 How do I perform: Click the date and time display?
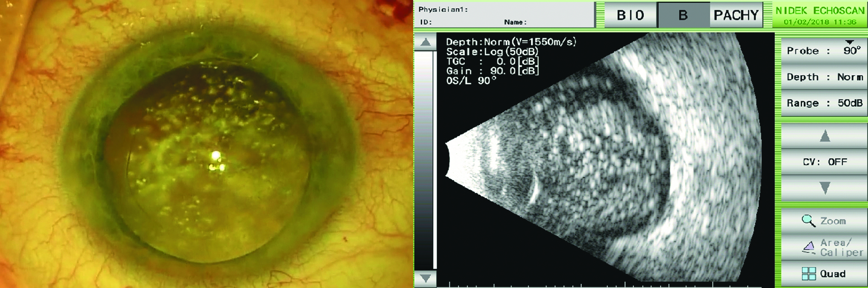click(x=820, y=22)
